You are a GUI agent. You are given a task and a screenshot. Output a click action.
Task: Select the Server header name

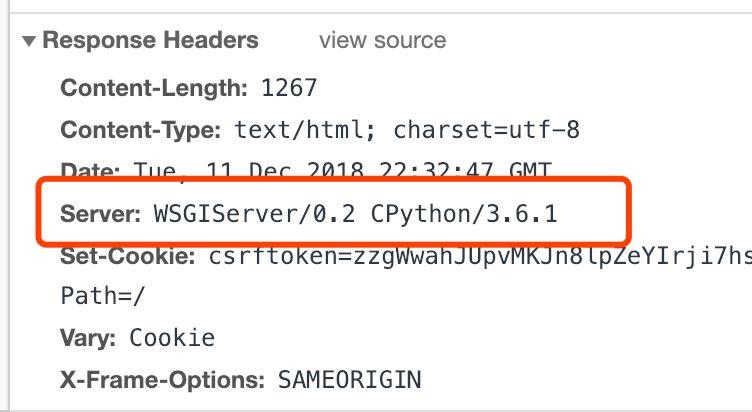coord(101,213)
